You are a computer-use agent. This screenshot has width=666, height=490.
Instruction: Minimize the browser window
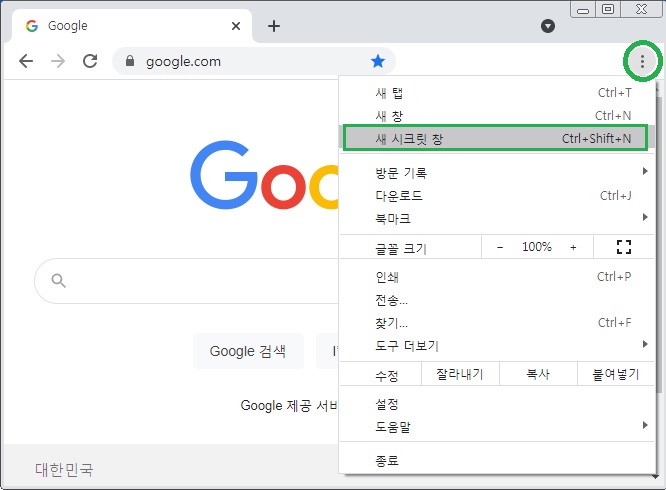583,9
